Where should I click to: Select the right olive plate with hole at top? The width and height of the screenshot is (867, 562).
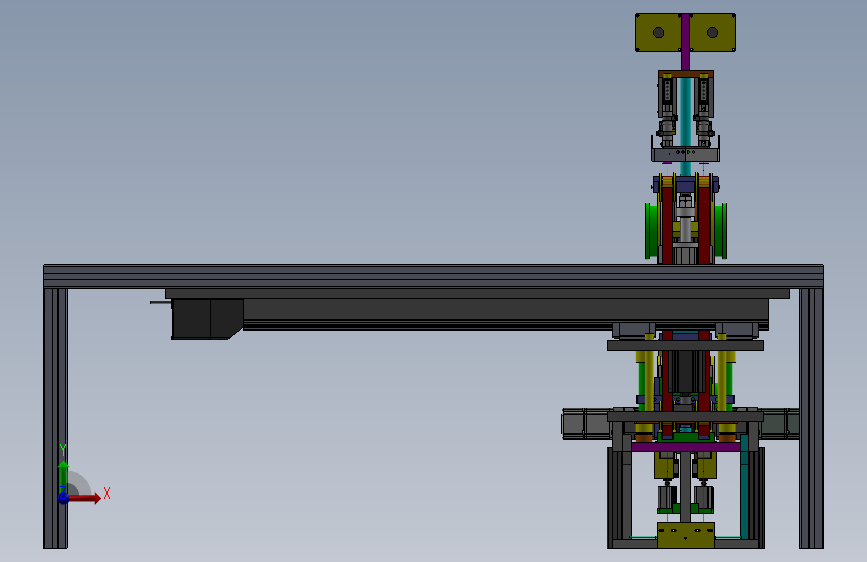click(x=713, y=33)
